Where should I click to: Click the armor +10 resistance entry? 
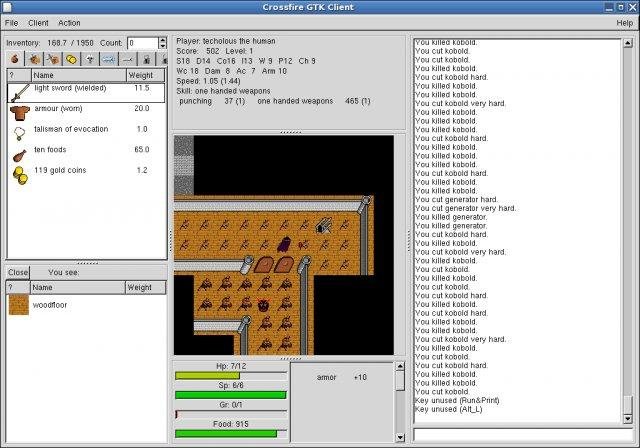click(342, 377)
